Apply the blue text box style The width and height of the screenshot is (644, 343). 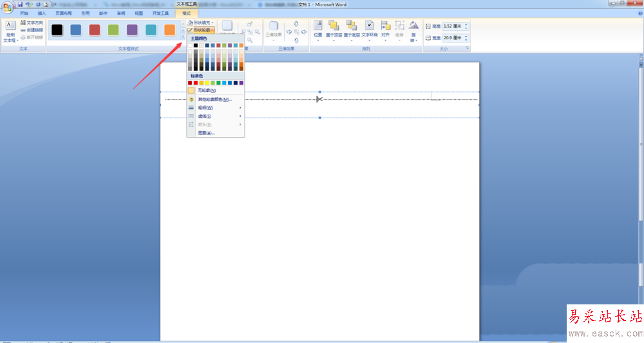tap(76, 30)
